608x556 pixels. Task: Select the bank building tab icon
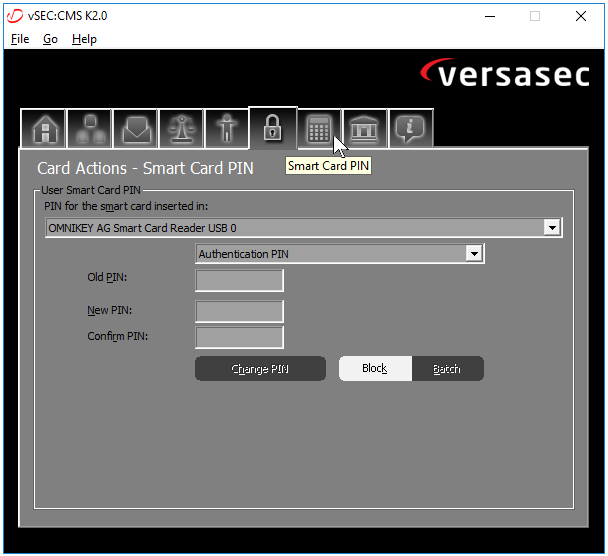pos(365,128)
